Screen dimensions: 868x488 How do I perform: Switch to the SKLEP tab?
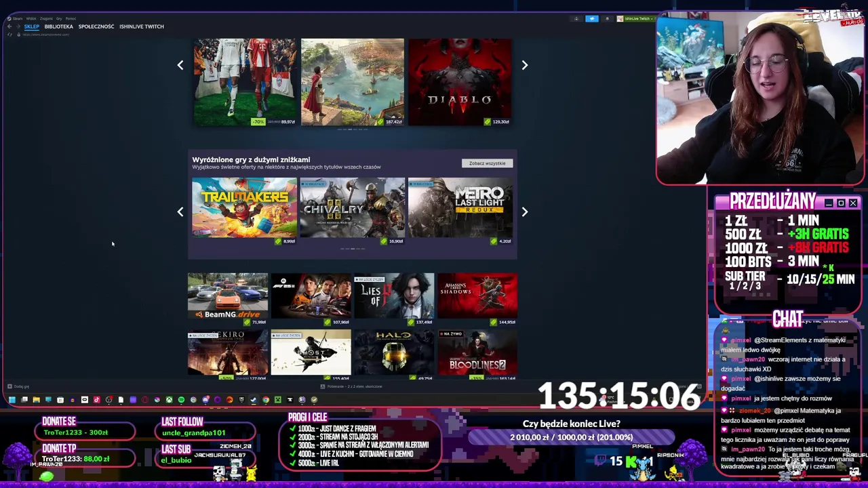[32, 26]
